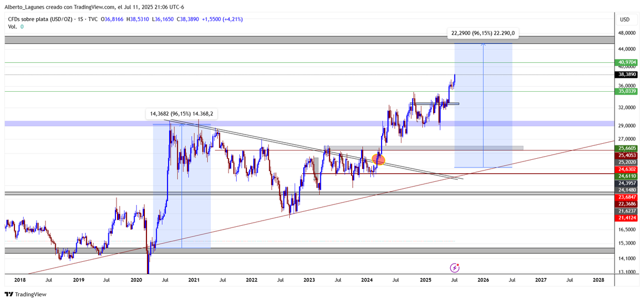Click the TradingView logo
Viewport: 644px width, 302px height.
(26, 294)
